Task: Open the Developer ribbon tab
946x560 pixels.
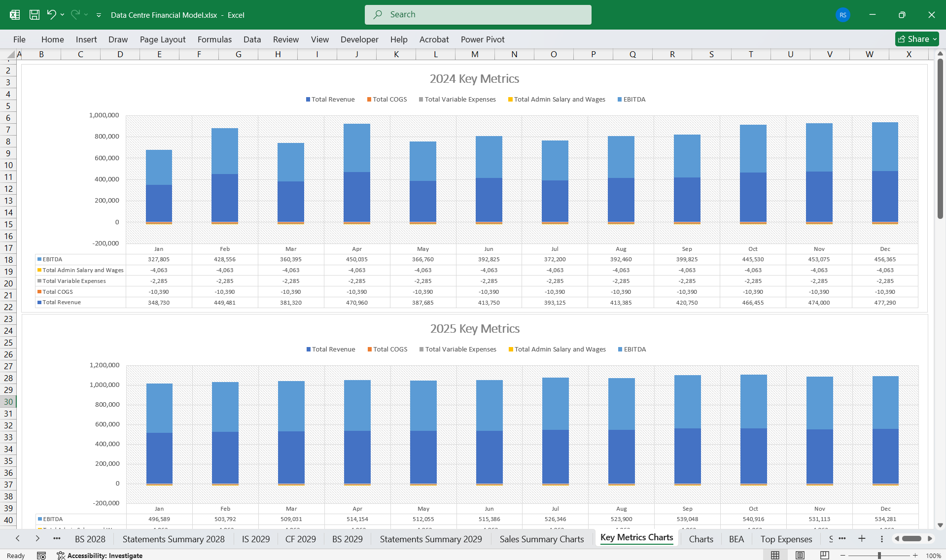Action: click(359, 39)
